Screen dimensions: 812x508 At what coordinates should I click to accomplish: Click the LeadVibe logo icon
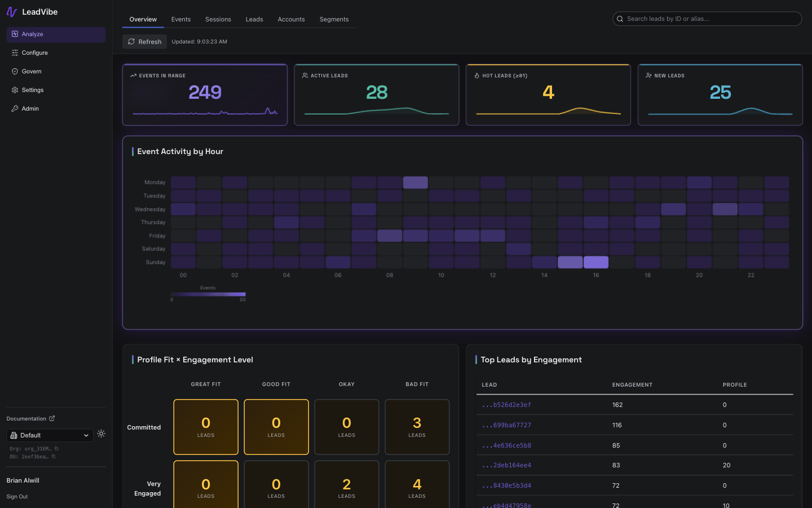point(11,11)
